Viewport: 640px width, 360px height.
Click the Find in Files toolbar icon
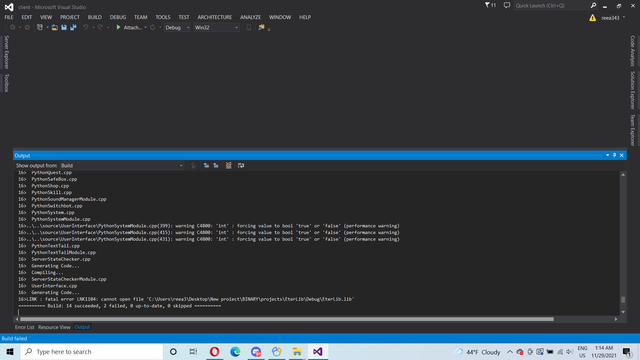point(261,27)
